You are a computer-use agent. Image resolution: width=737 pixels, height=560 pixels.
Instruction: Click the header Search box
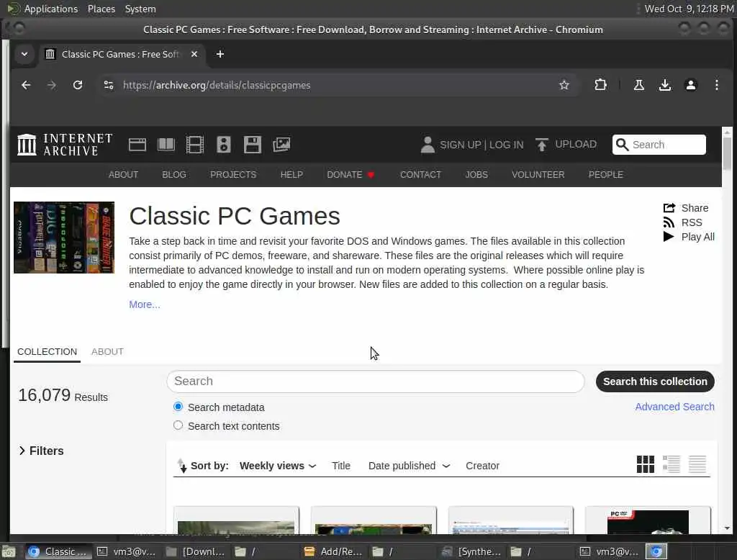[659, 145]
